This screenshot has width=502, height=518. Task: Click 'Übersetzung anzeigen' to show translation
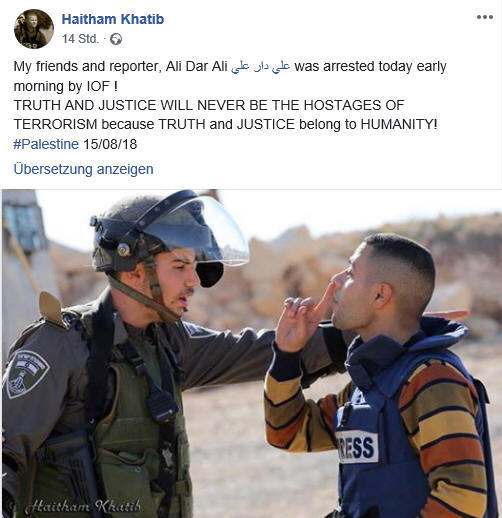83,169
